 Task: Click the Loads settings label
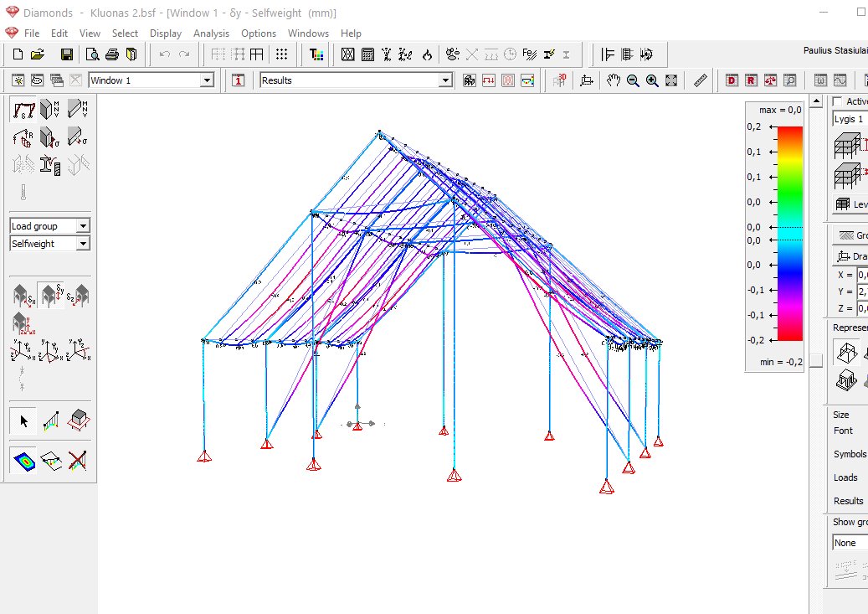(845, 477)
